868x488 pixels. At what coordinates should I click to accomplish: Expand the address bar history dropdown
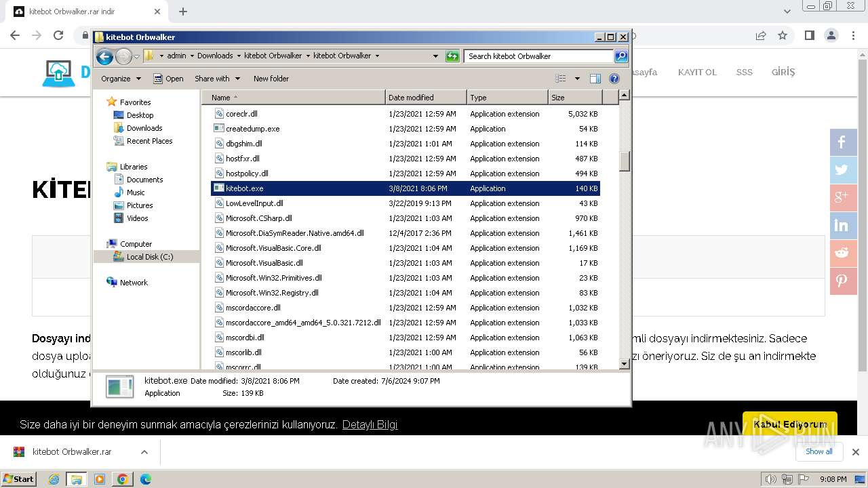(x=435, y=56)
